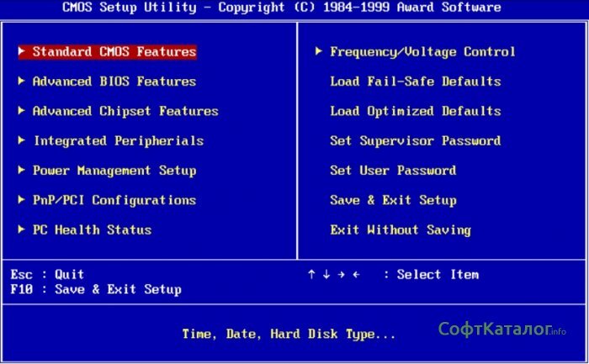Select Integrated Peripherals entry

point(119,141)
